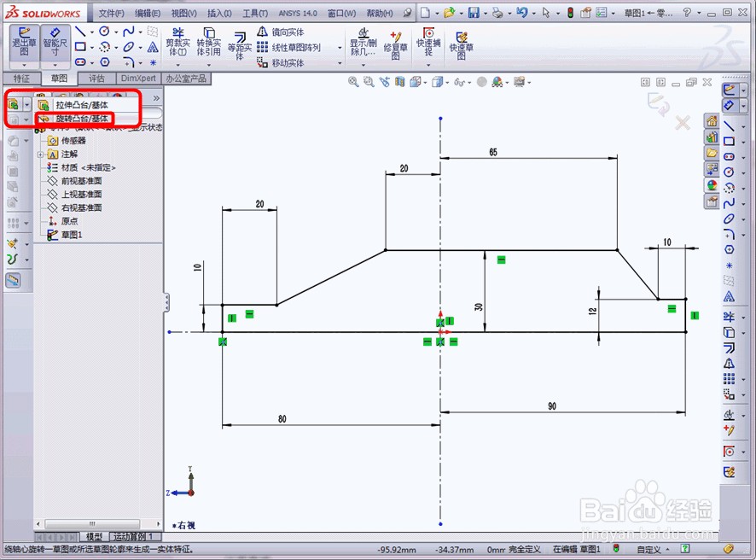
Task: Switch to the 特征 (Features) tab
Action: click(21, 79)
